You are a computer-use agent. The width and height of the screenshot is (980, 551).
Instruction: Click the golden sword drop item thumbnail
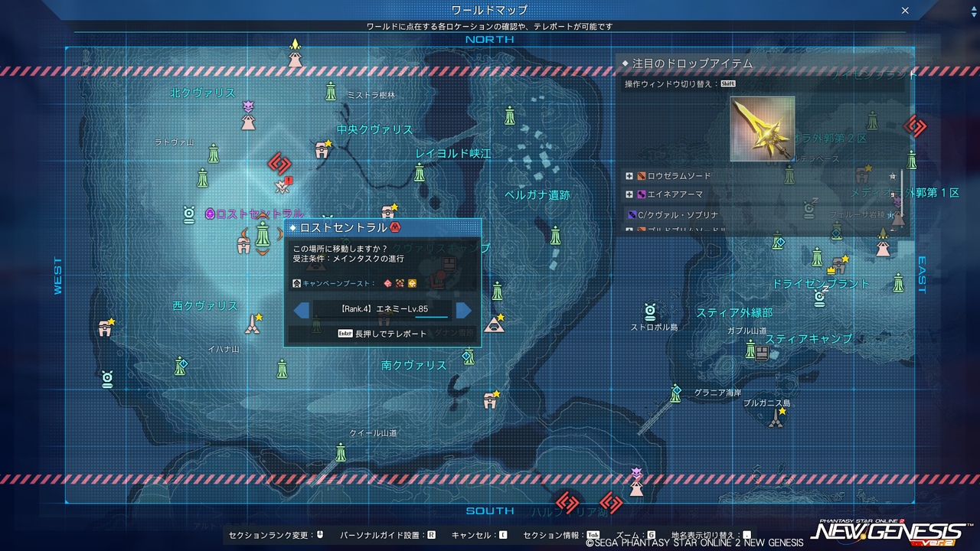coord(762,129)
